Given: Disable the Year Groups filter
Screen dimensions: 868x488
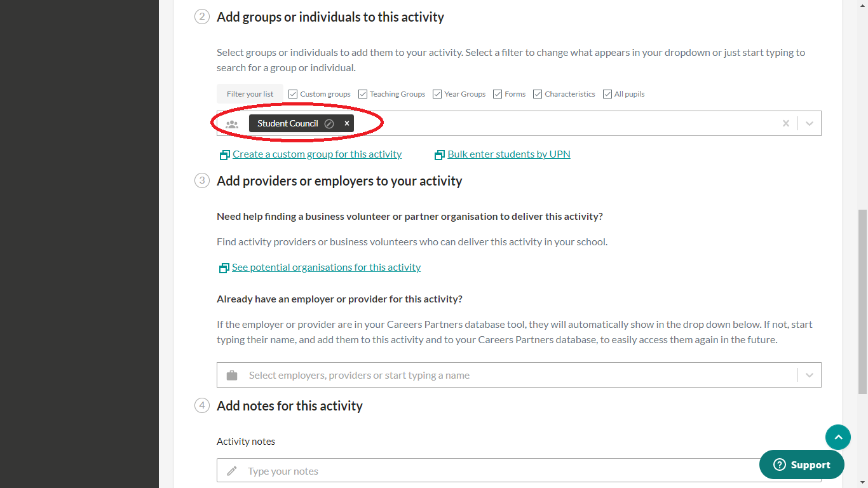Looking at the screenshot, I should point(437,94).
